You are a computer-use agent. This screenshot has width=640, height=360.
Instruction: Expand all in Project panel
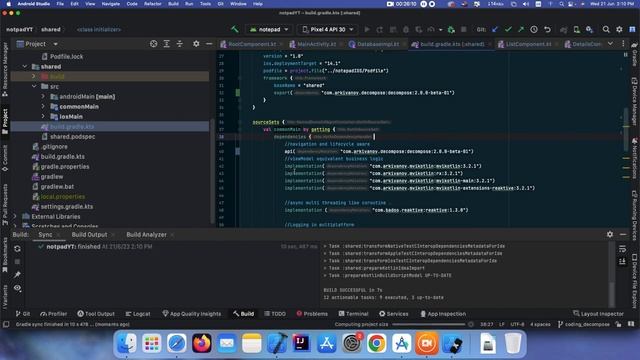pos(167,44)
